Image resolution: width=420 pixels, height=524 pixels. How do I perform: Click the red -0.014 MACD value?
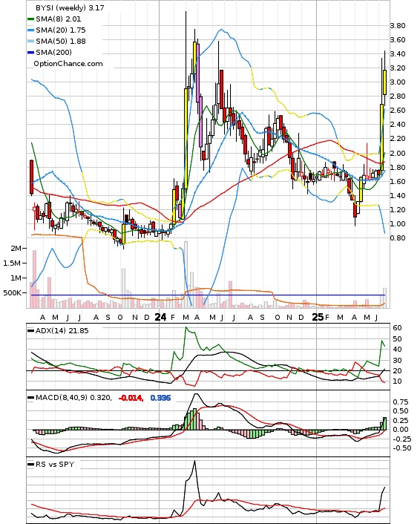131,398
